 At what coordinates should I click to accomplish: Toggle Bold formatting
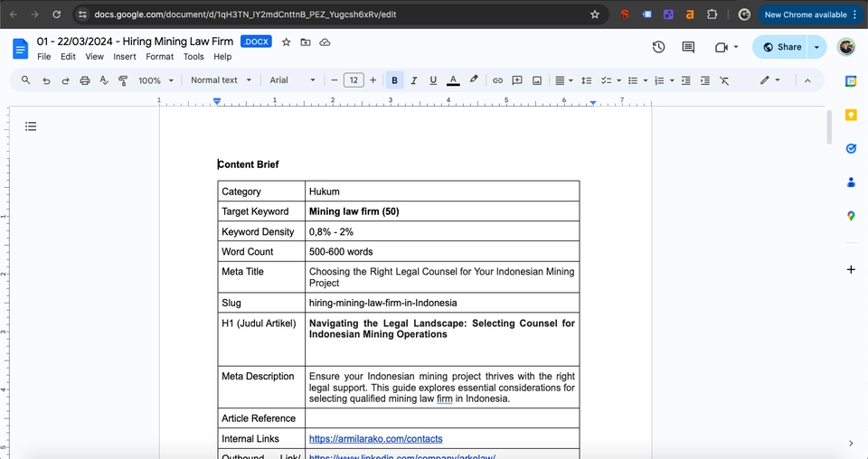click(x=394, y=80)
